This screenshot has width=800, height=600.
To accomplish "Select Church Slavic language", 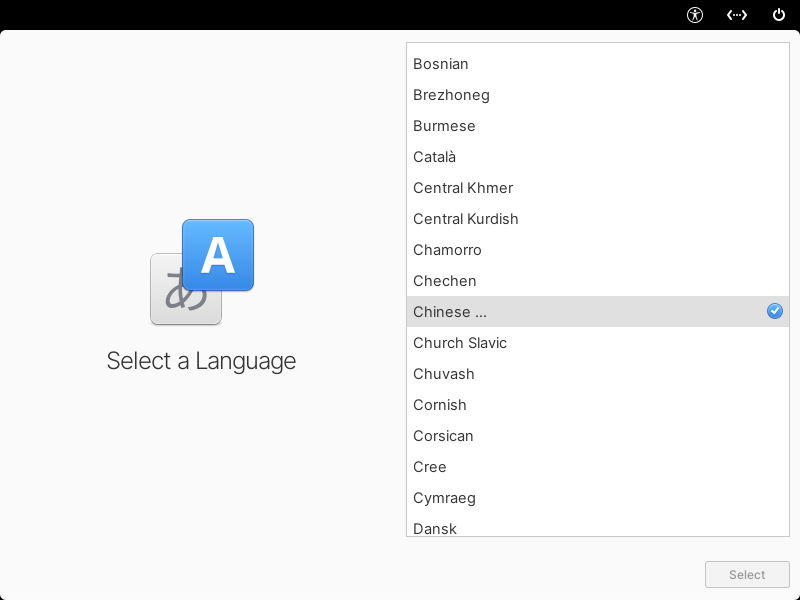I will coord(597,343).
